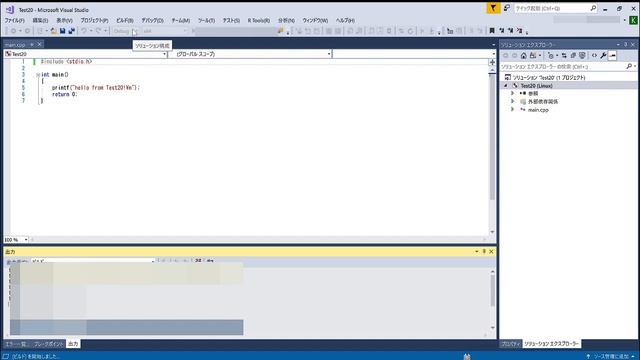640x360 pixels.
Task: Open the 編集 (Edit) menu
Action: pyautogui.click(x=40, y=20)
